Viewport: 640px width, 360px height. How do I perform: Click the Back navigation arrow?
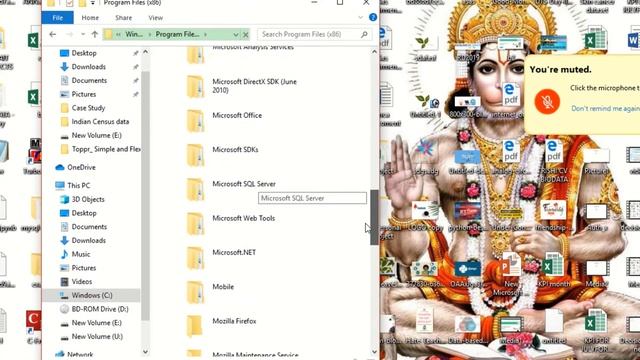(x=53, y=34)
